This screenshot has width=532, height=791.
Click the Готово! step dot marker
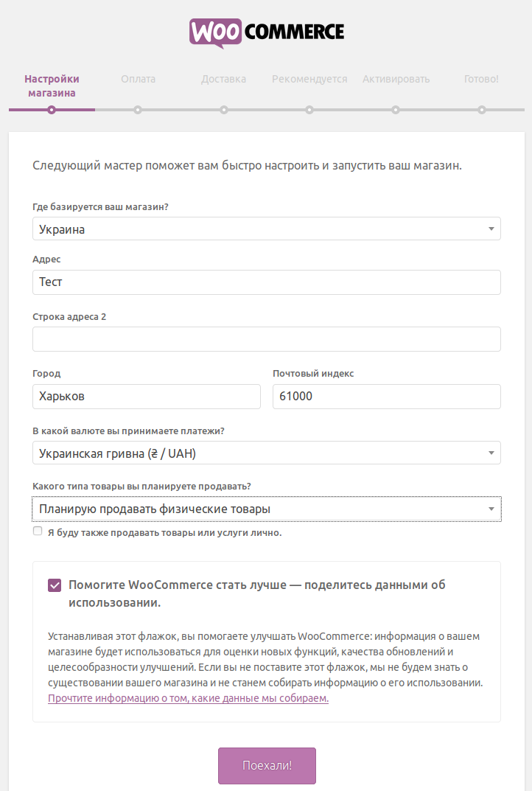(x=482, y=110)
